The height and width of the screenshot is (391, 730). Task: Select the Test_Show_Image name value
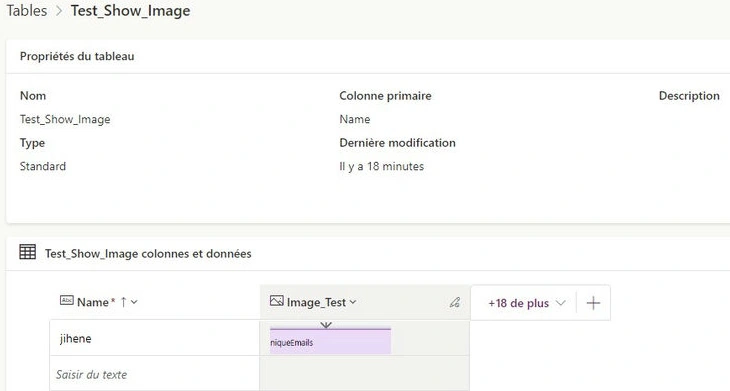pos(65,120)
